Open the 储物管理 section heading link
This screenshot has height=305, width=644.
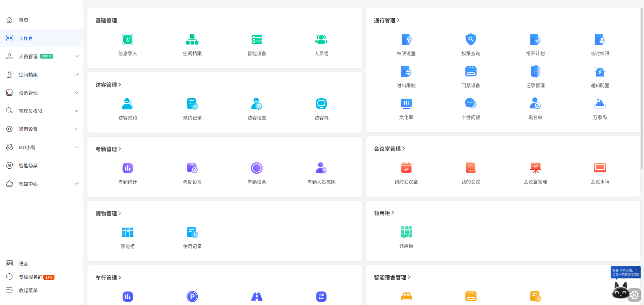108,213
